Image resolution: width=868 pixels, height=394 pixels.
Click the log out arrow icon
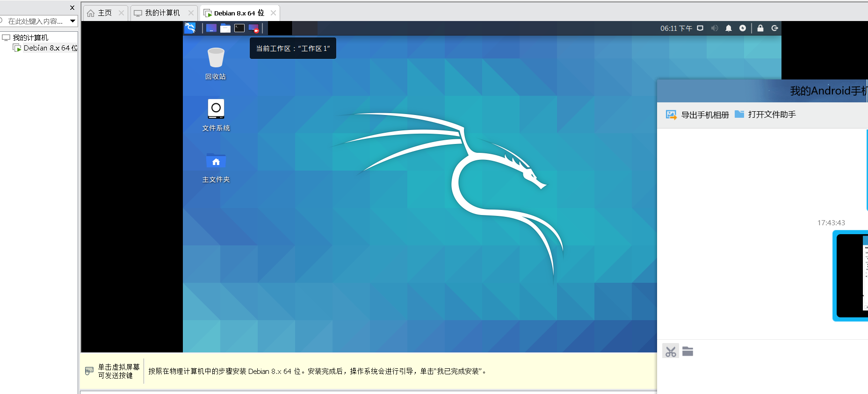point(775,28)
